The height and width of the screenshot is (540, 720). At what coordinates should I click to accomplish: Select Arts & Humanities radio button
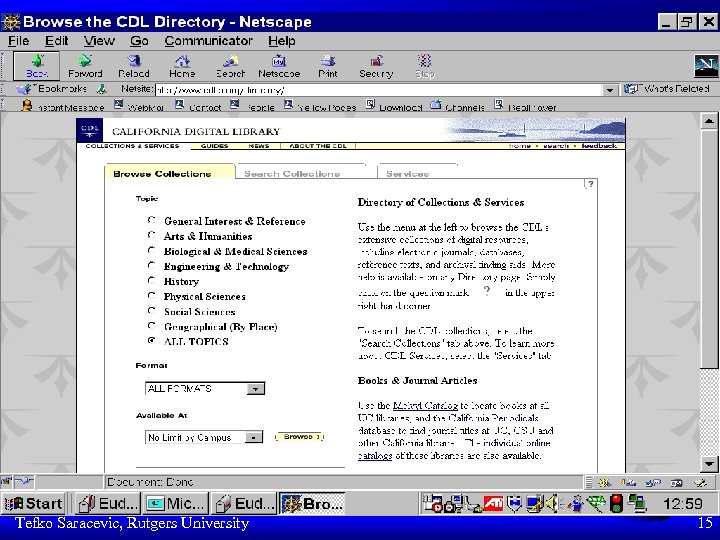coord(151,235)
